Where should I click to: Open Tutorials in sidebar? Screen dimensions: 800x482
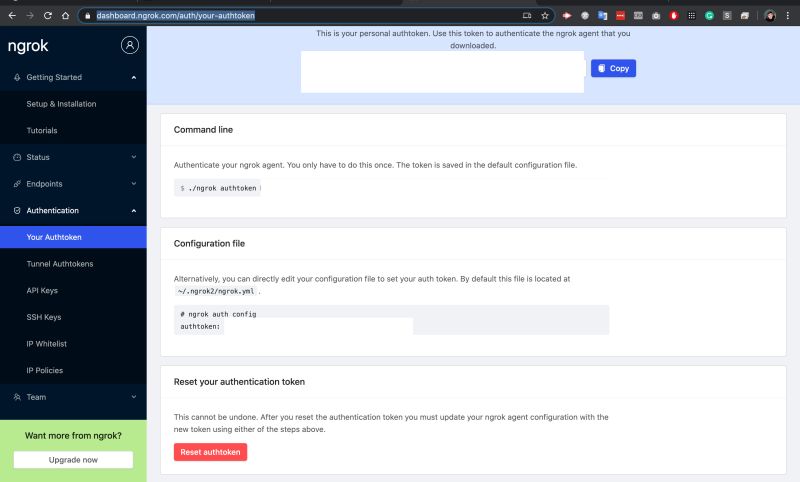pyautogui.click(x=42, y=131)
